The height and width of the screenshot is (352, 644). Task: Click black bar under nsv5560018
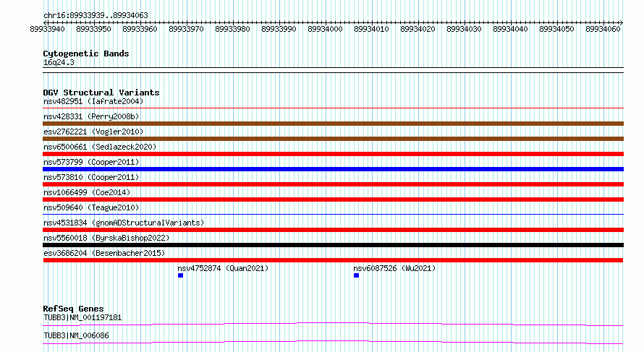coord(333,245)
